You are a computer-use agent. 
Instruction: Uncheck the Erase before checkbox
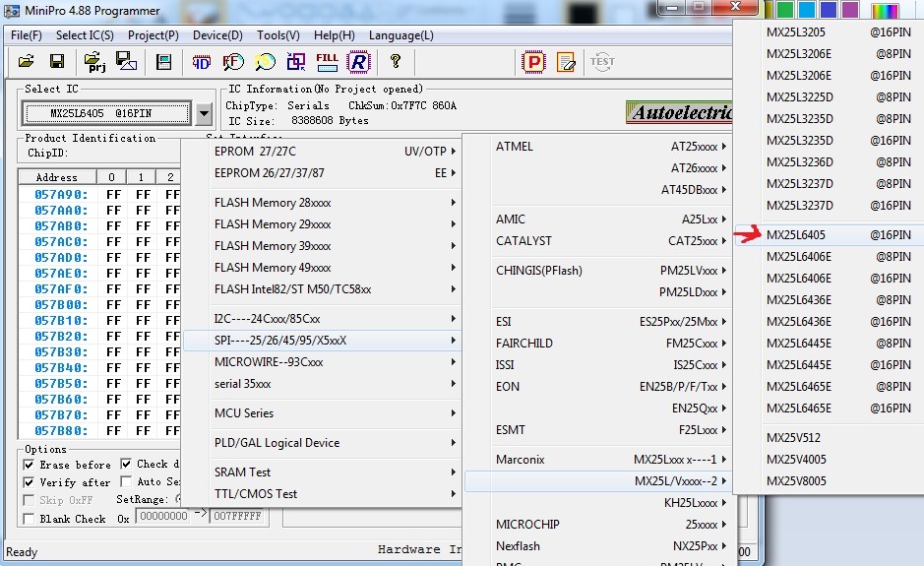coord(30,465)
